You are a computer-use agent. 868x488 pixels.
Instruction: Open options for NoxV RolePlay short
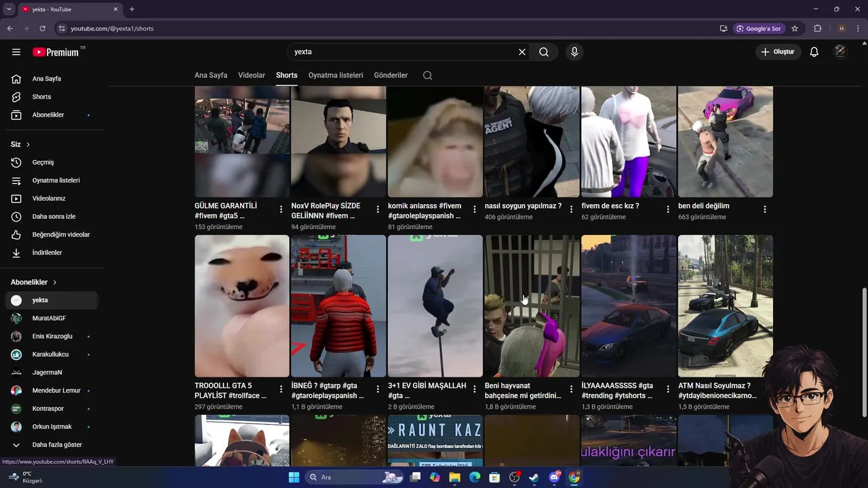(378, 209)
